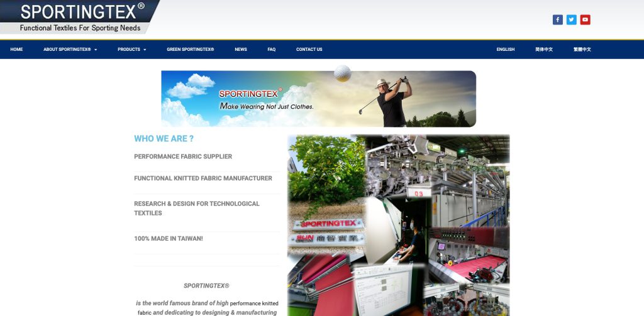644x316 pixels.
Task: Open the Facebook social icon
Action: click(557, 19)
